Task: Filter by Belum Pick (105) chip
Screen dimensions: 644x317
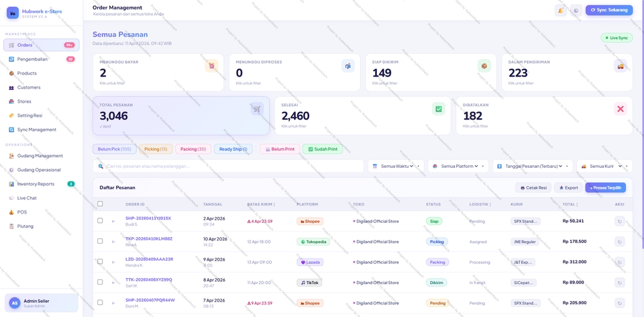Action: [115, 149]
